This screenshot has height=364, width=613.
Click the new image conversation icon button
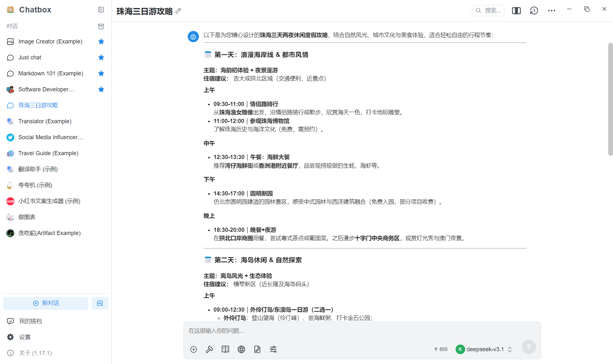click(x=100, y=303)
